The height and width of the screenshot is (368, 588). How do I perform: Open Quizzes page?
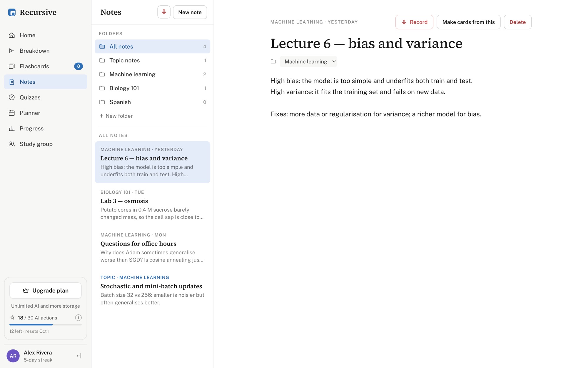tap(46, 97)
